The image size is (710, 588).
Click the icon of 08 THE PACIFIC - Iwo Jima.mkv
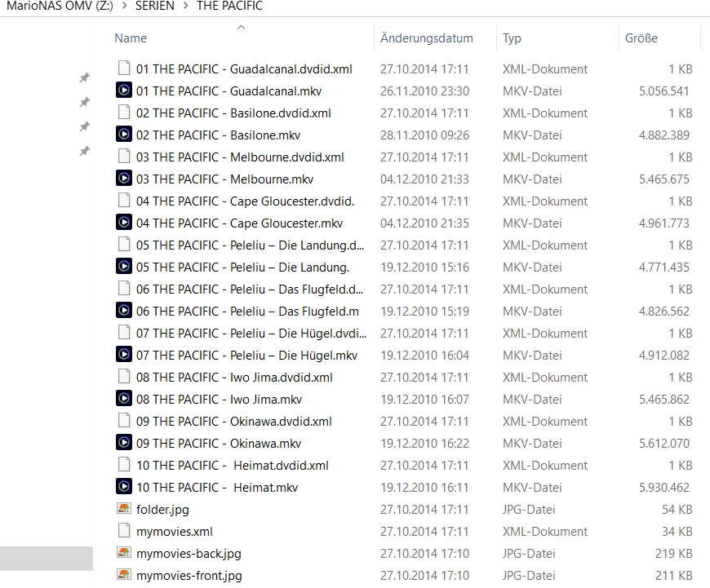click(123, 398)
